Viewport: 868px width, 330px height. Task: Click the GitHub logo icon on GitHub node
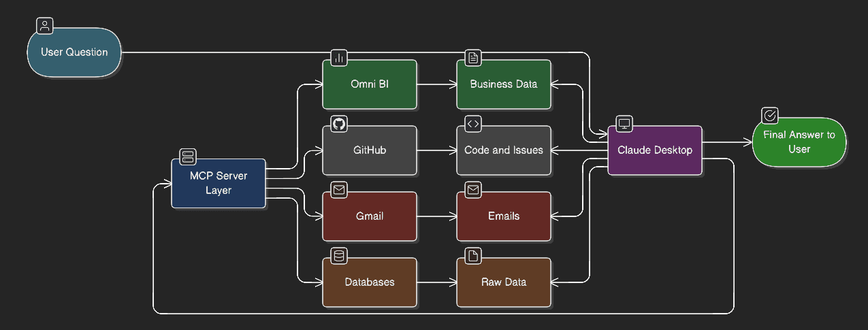pos(339,124)
